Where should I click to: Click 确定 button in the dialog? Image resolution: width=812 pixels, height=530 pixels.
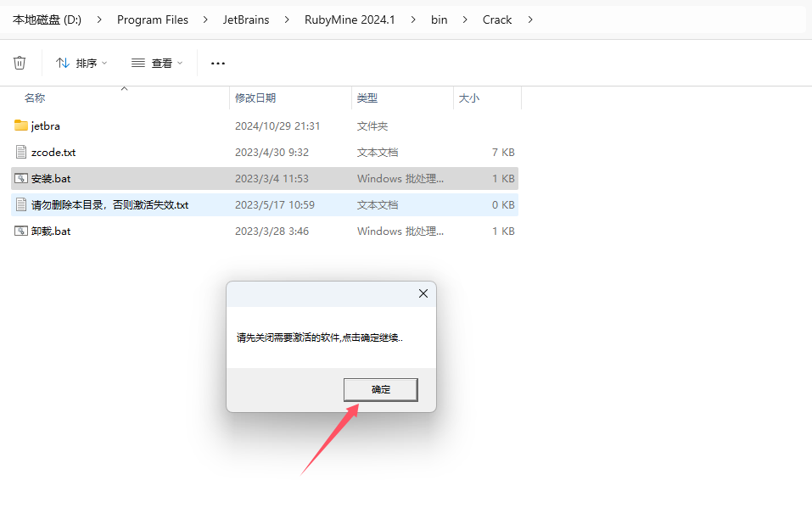pos(381,389)
